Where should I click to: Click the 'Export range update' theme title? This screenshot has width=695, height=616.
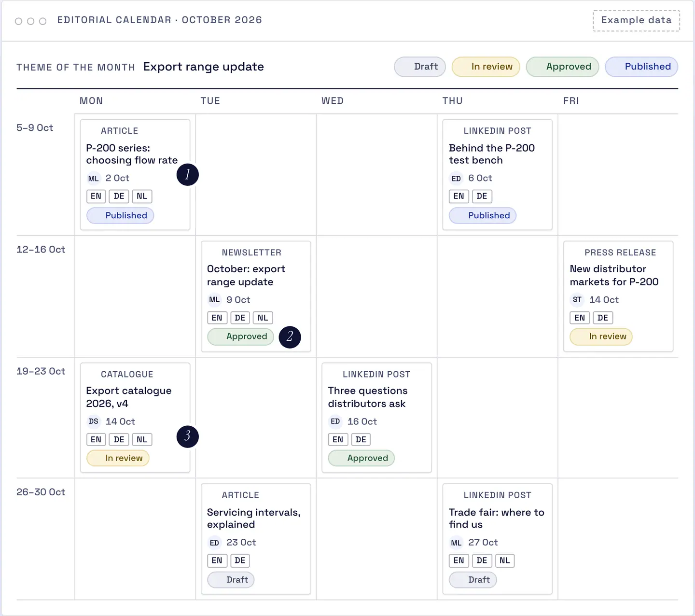tap(204, 67)
